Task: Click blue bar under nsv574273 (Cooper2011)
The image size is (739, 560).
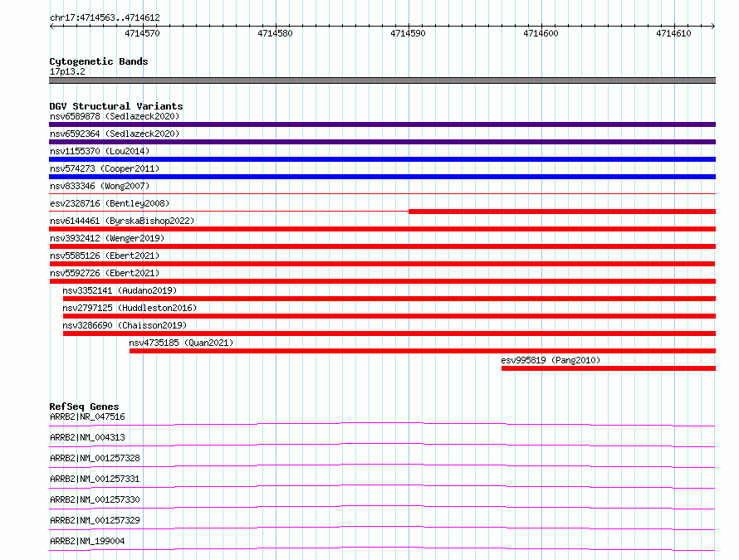Action: click(x=382, y=177)
